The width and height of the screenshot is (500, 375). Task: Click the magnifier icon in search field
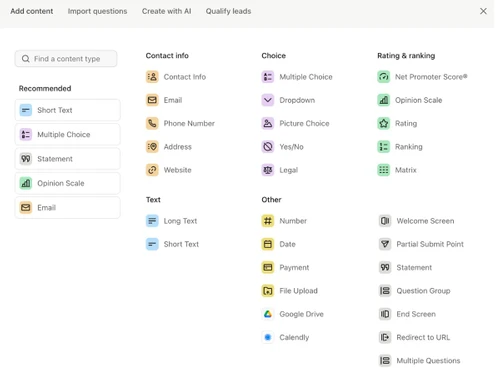tap(26, 59)
